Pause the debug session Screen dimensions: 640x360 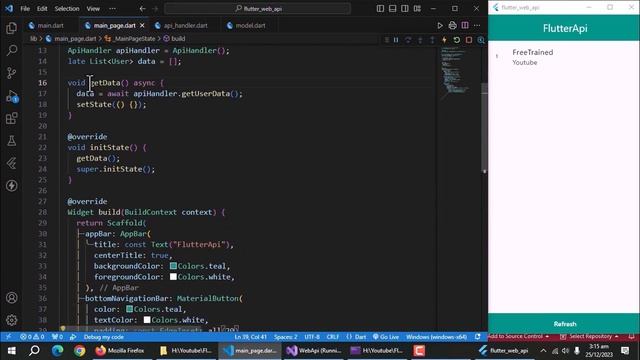click(396, 40)
